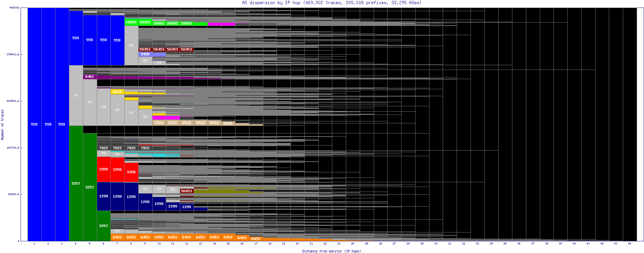Click the dark 7922 label at hop 9
Screen dimensions: 644x253
click(145, 148)
